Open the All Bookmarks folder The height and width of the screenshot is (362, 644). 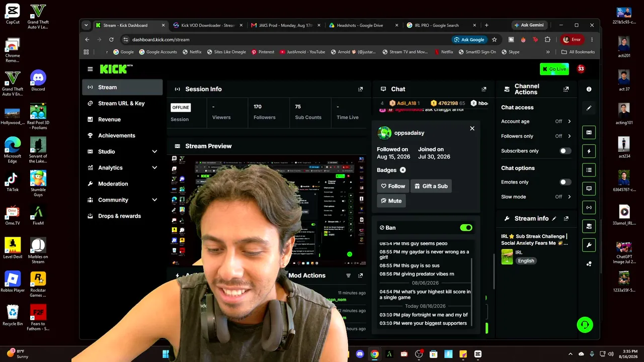[578, 52]
